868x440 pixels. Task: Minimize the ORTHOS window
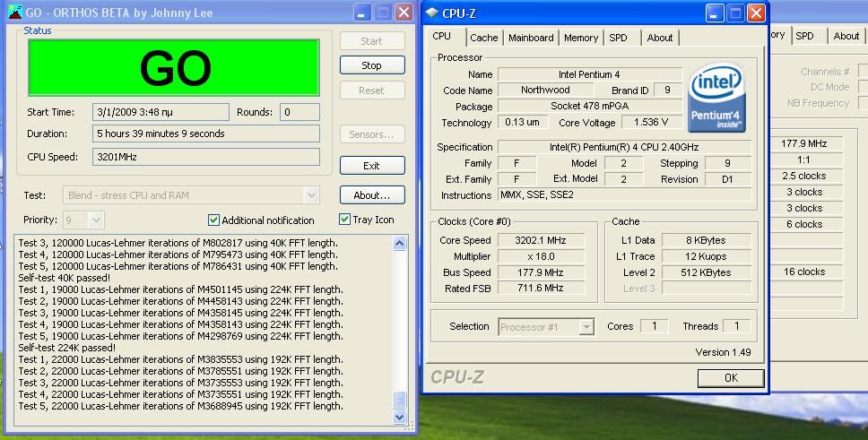point(360,13)
